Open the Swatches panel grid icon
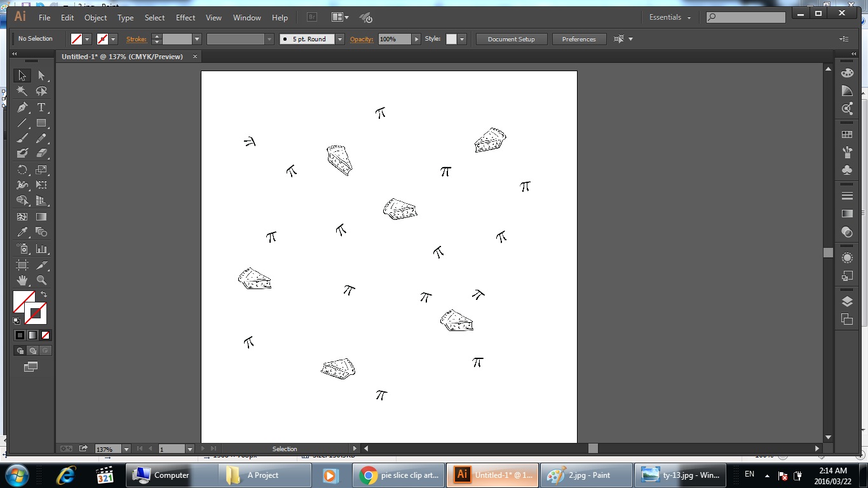Viewport: 868px width, 488px height. 847,135
